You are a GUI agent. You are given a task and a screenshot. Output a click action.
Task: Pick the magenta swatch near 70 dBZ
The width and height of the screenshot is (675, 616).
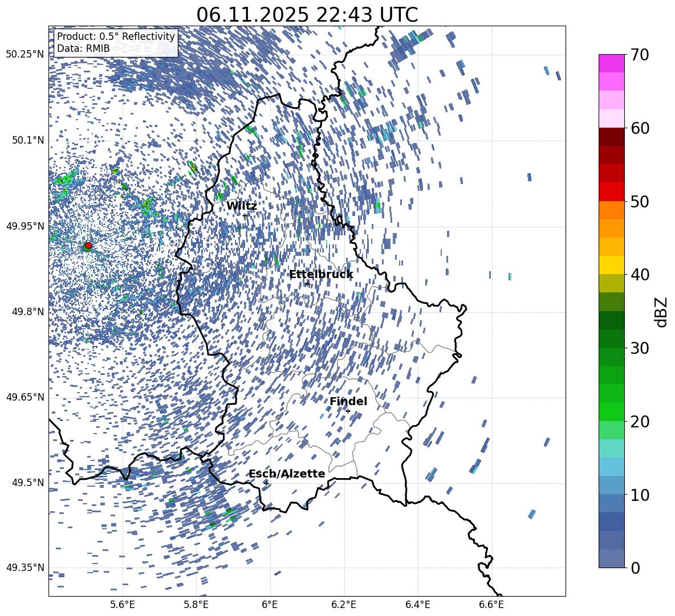pyautogui.click(x=611, y=63)
